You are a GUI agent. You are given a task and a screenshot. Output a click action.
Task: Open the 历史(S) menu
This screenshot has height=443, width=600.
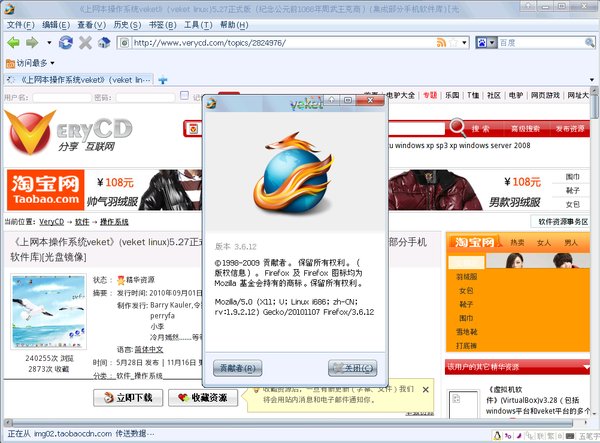point(127,25)
